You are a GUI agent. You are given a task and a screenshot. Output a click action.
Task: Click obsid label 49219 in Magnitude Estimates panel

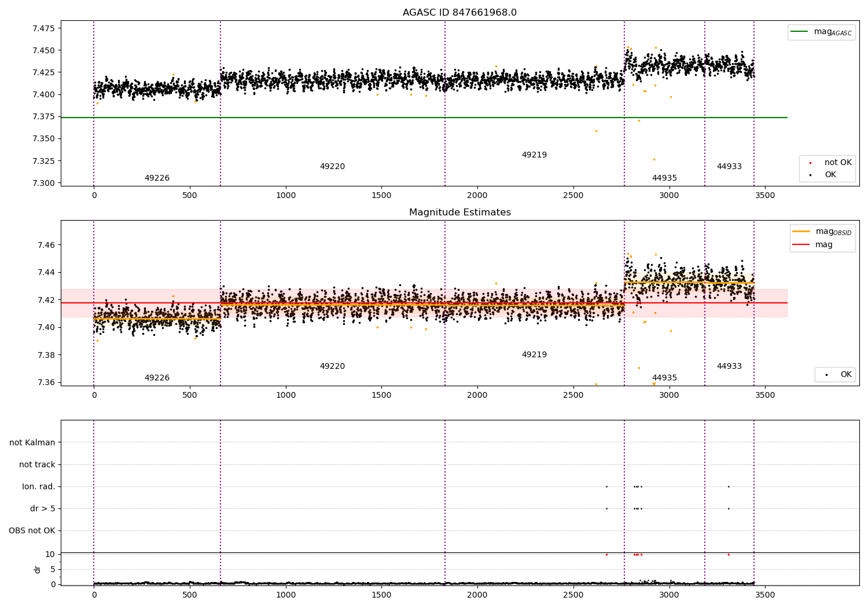click(534, 355)
